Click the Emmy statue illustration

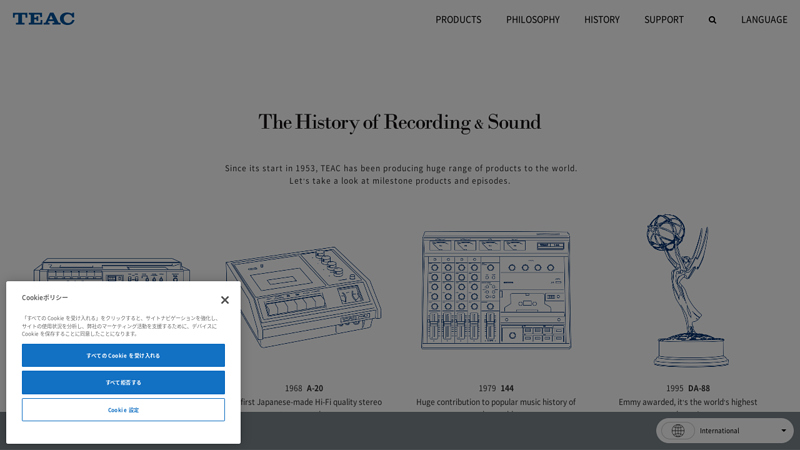coord(688,290)
